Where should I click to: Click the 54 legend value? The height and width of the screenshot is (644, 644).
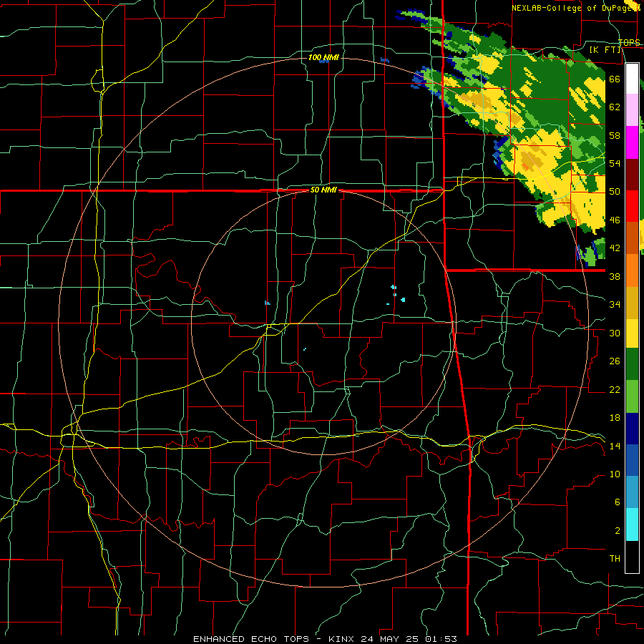pyautogui.click(x=615, y=163)
